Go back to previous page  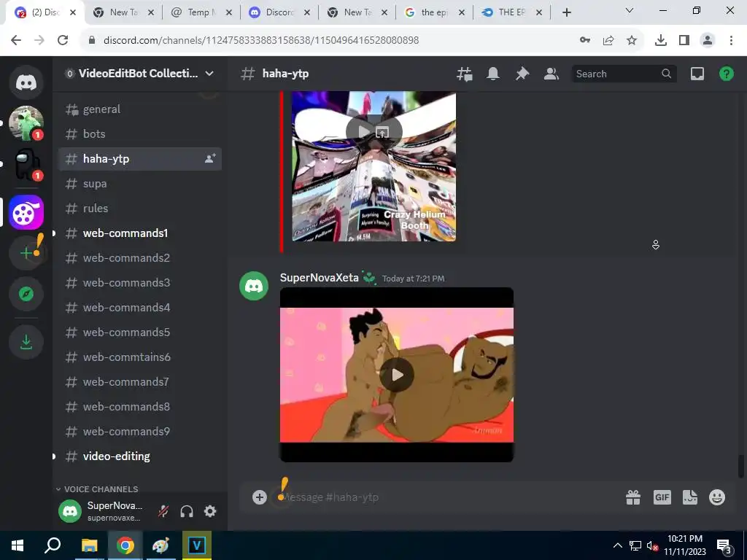pyautogui.click(x=16, y=41)
